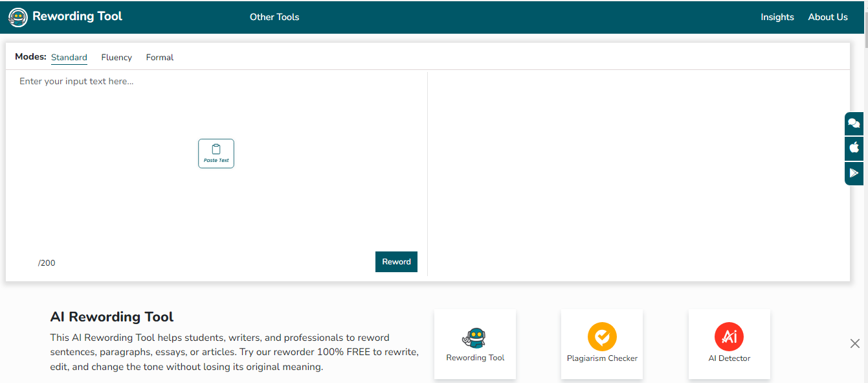Image resolution: width=868 pixels, height=383 pixels.
Task: Close the bottom banner with X
Action: [855, 343]
